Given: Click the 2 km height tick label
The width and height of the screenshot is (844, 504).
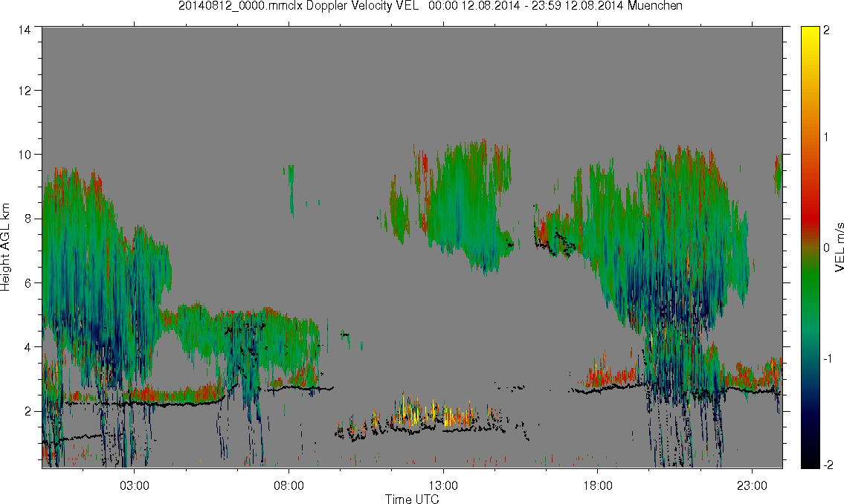Looking at the screenshot, I should click(x=28, y=412).
